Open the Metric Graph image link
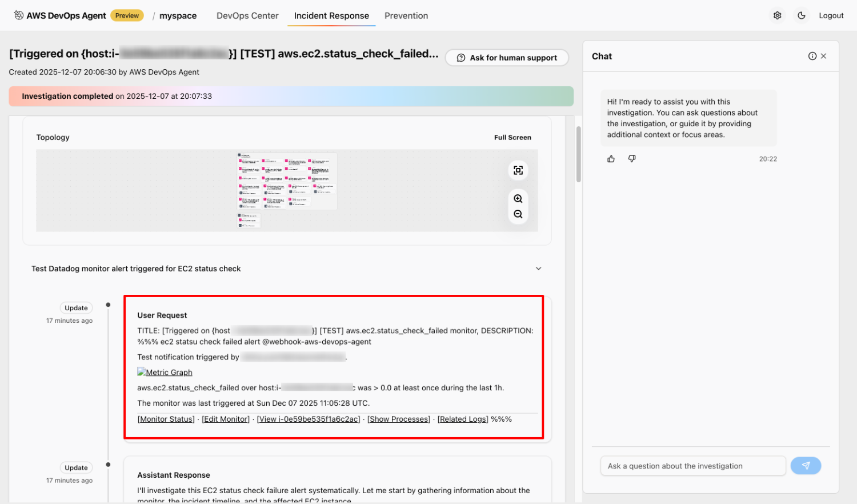The image size is (857, 504). [165, 372]
